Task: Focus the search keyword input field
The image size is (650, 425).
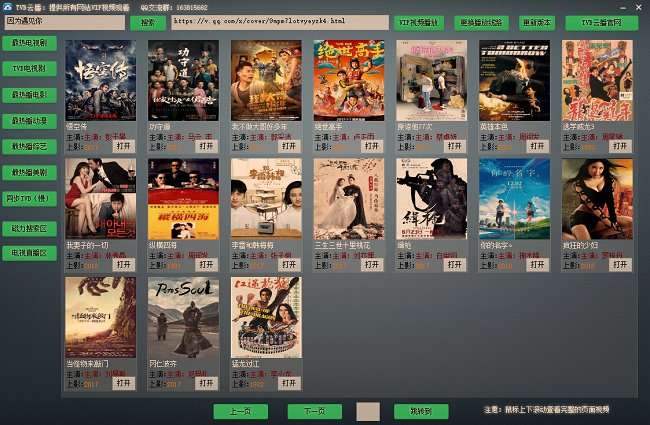Action: point(65,22)
